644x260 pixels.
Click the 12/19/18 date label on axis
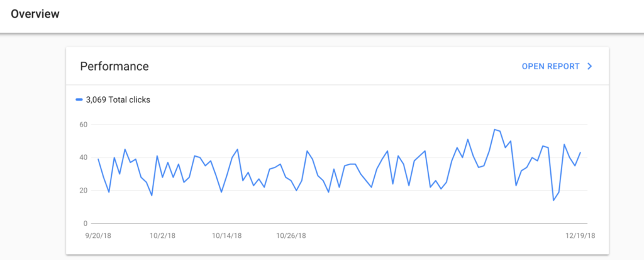click(580, 235)
